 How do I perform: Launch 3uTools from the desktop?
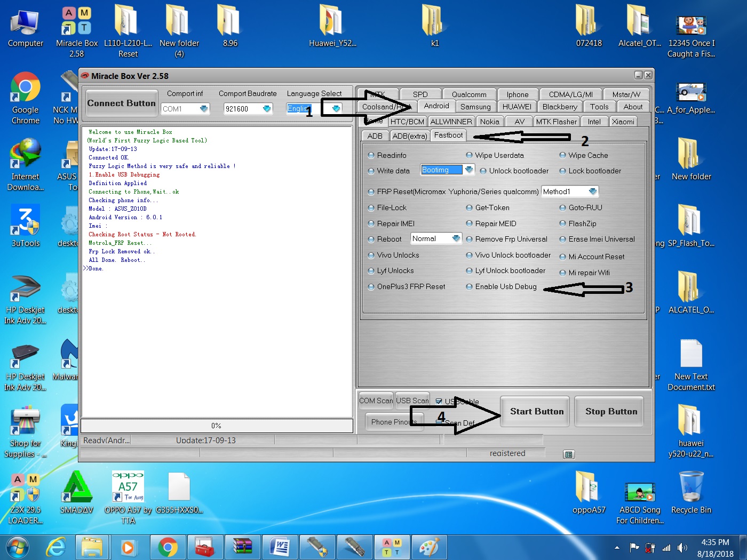click(25, 227)
